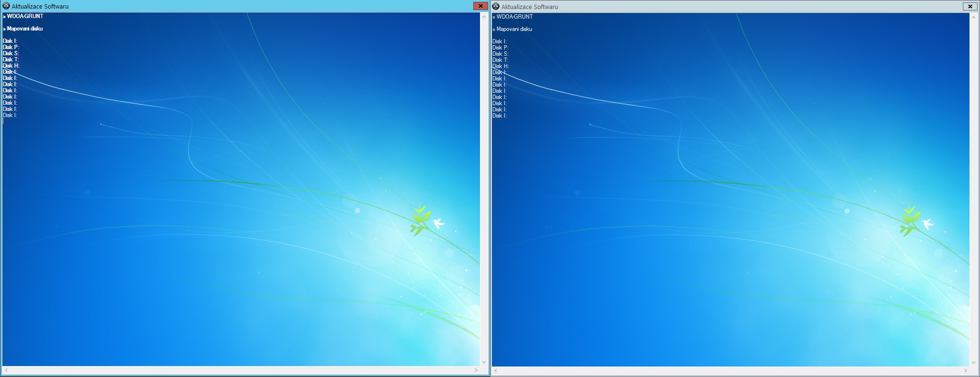The height and width of the screenshot is (377, 980).
Task: Click the horizontal scroll left arrow in the right window
Action: 496,370
